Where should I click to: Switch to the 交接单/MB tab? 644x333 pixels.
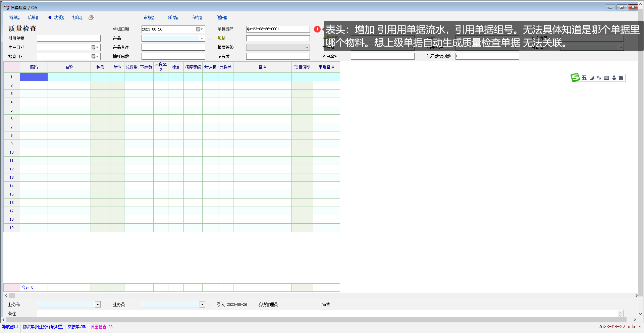(x=76, y=327)
